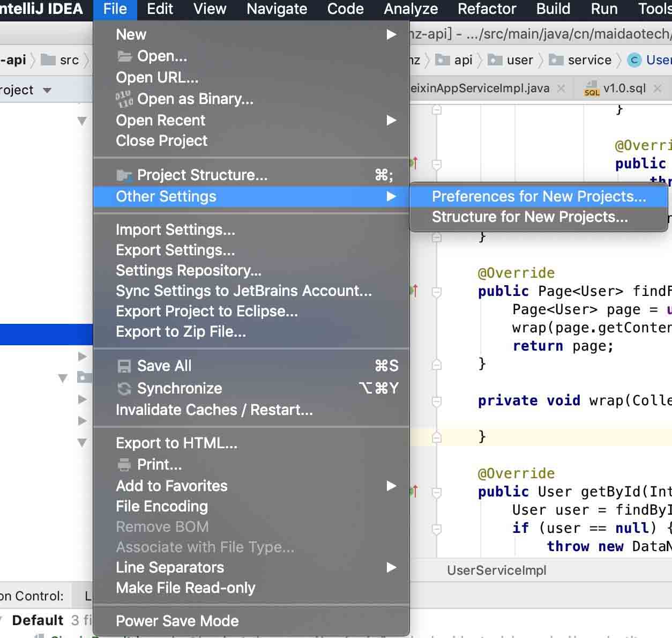Click the folder icon beside Open...
The image size is (672, 638).
pyautogui.click(x=124, y=56)
